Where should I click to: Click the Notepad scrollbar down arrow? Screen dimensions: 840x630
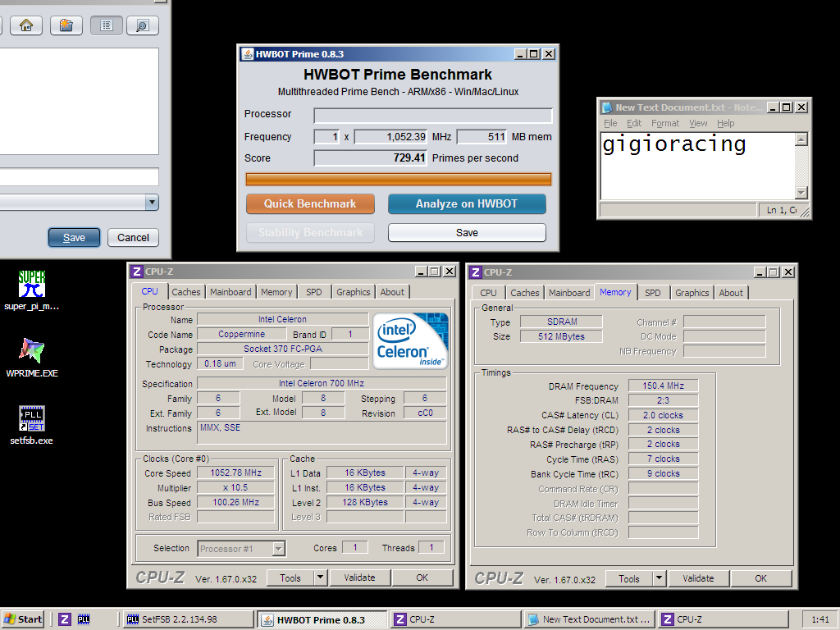[x=801, y=192]
